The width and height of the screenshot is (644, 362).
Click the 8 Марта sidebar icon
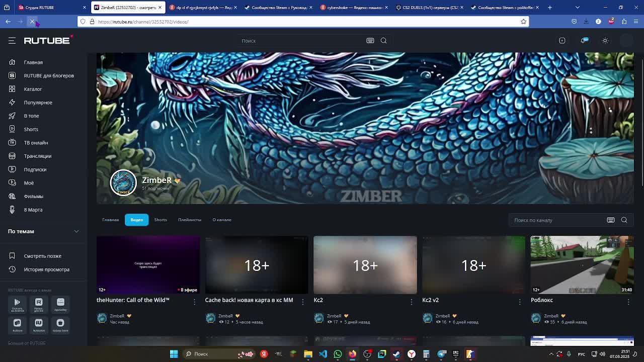click(x=12, y=210)
